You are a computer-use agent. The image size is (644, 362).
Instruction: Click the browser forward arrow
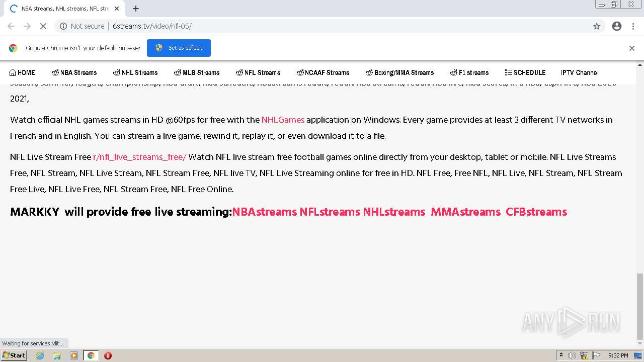27,26
